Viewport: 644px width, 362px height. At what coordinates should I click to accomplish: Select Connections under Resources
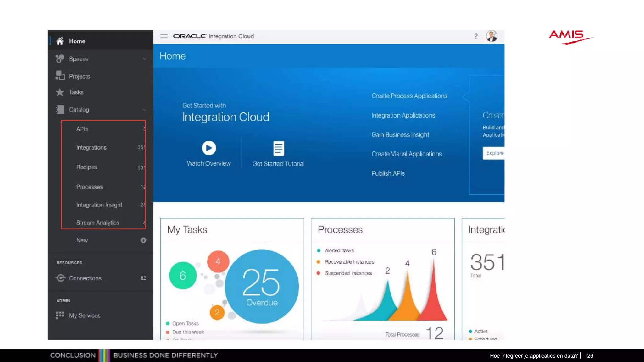click(85, 278)
